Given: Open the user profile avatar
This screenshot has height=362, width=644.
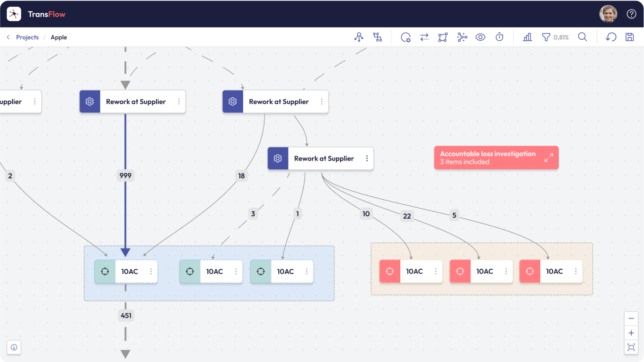Looking at the screenshot, I should [608, 14].
